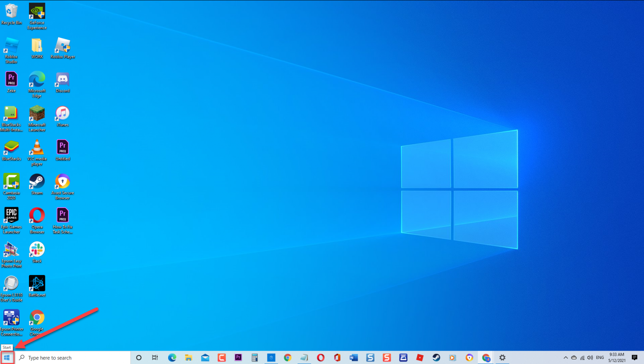
Task: Launch Microsoft Edge from the taskbar
Action: tap(172, 358)
